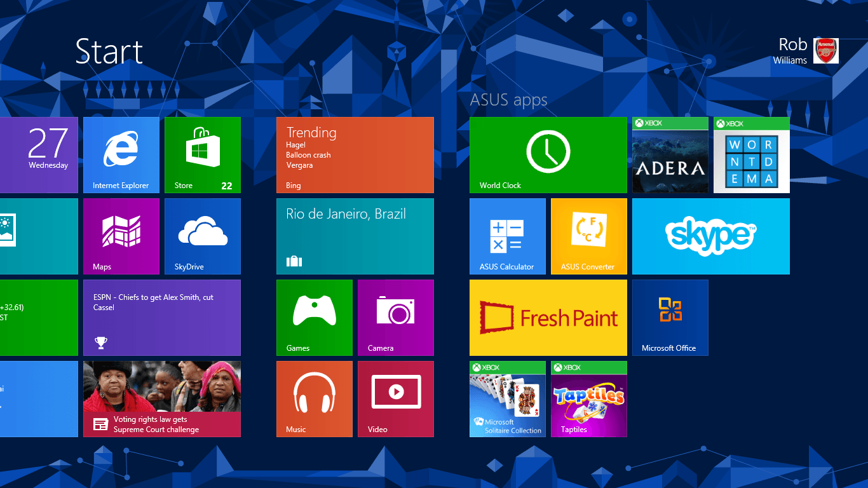Launch the ASUS Calculator tile

tap(508, 236)
